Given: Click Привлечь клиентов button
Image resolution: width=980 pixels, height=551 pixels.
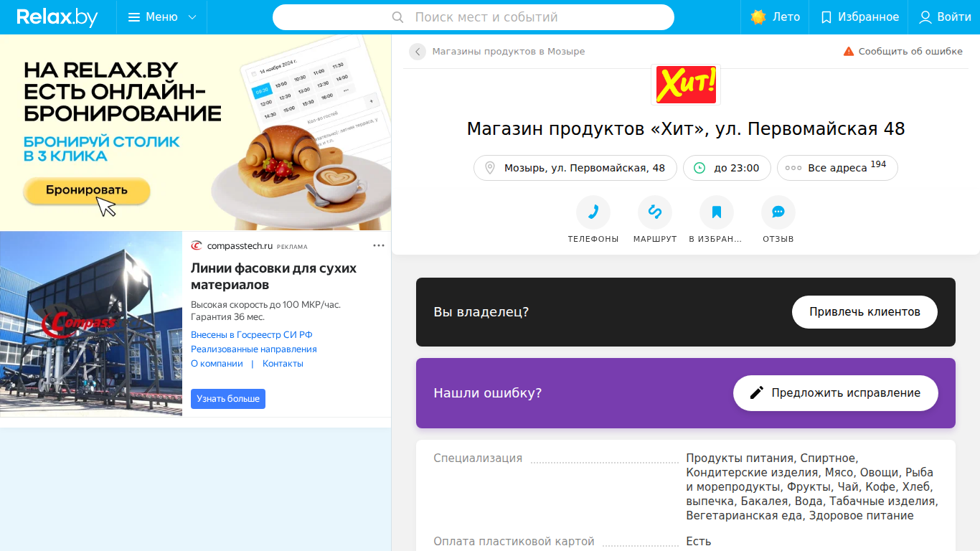Looking at the screenshot, I should pos(864,312).
